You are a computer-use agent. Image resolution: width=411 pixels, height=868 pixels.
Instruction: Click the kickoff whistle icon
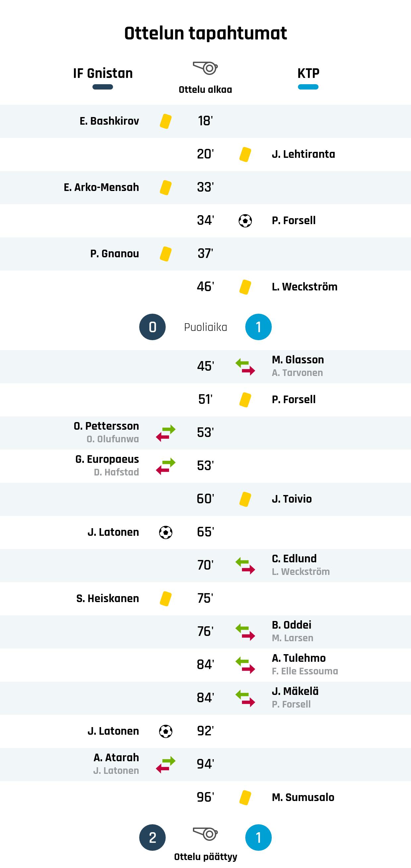(205, 68)
